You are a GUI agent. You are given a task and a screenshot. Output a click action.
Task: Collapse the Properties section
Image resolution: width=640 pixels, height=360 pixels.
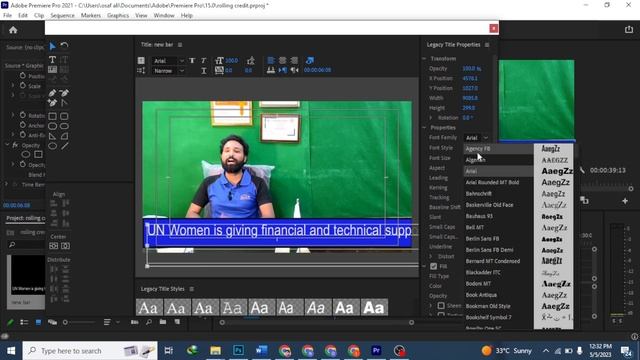(424, 128)
